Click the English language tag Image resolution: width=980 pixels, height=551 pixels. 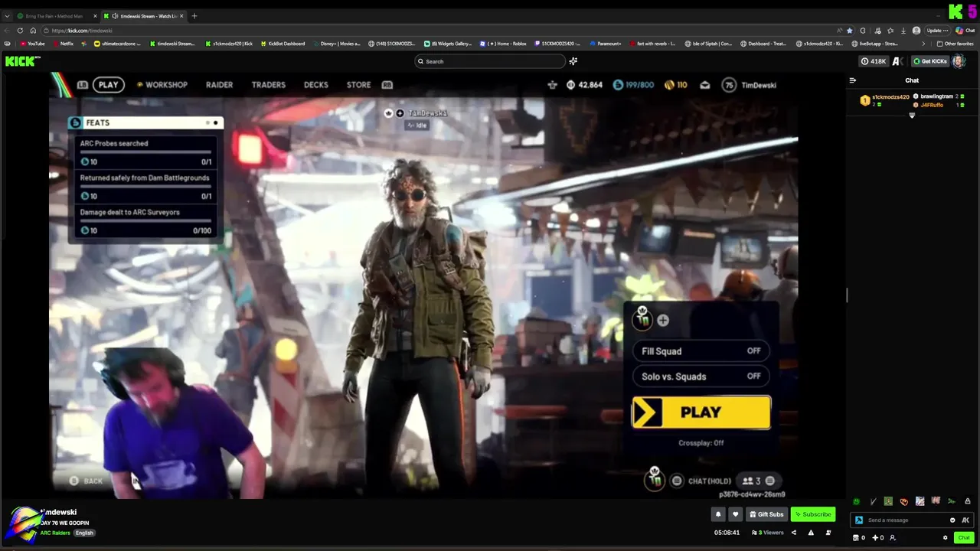click(x=84, y=533)
